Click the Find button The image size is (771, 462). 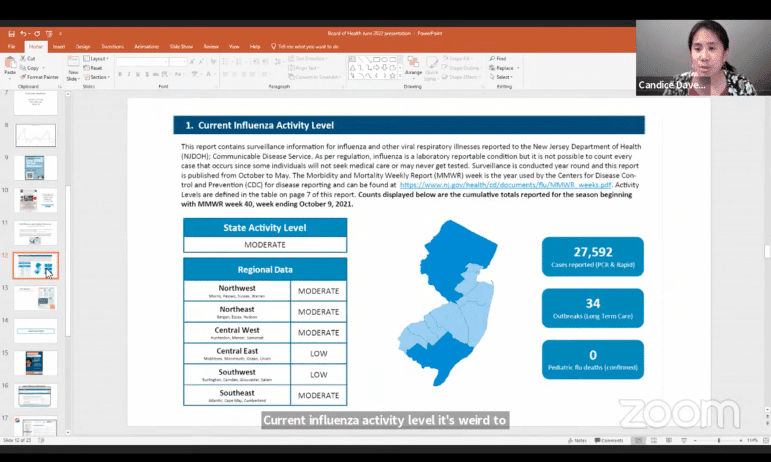point(498,58)
